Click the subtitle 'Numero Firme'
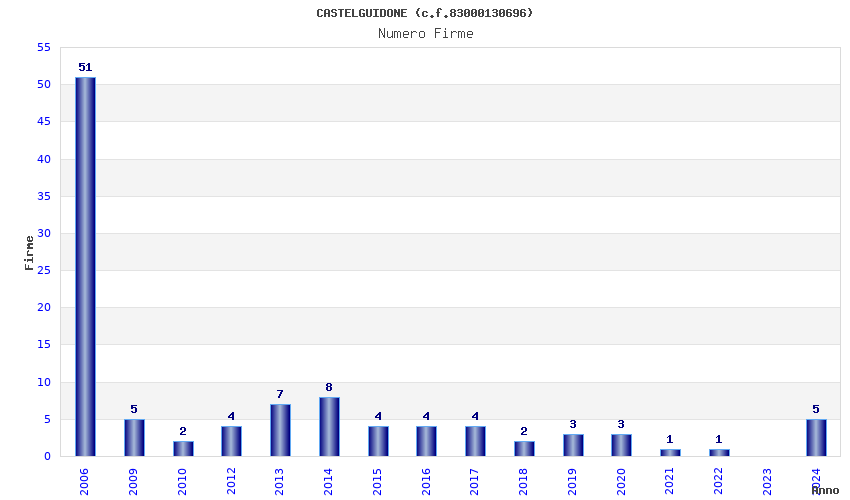 click(426, 34)
